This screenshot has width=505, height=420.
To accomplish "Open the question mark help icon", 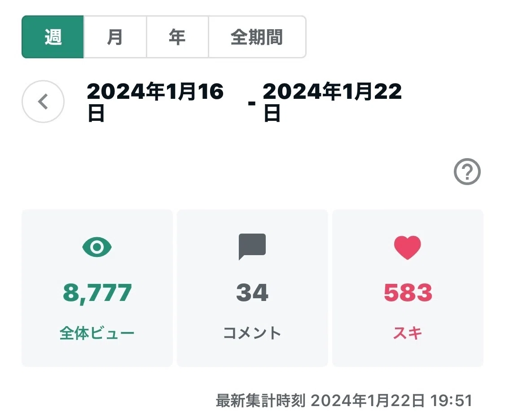I will click(467, 172).
